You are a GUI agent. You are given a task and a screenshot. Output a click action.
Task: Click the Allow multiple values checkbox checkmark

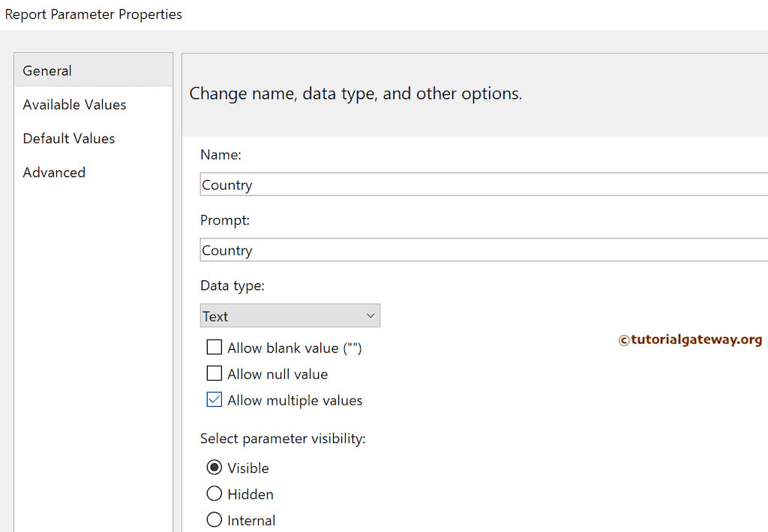tap(214, 399)
